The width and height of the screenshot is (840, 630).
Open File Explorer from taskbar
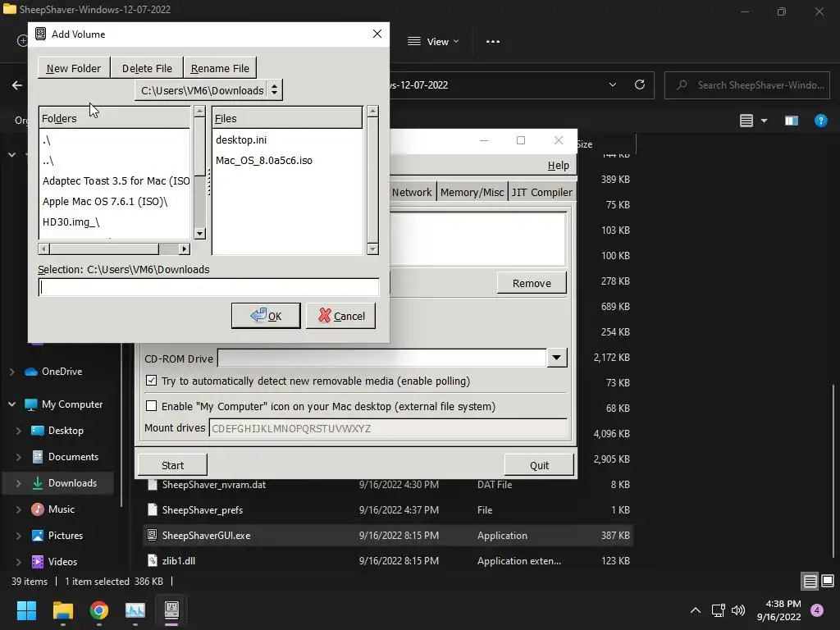[x=62, y=610]
